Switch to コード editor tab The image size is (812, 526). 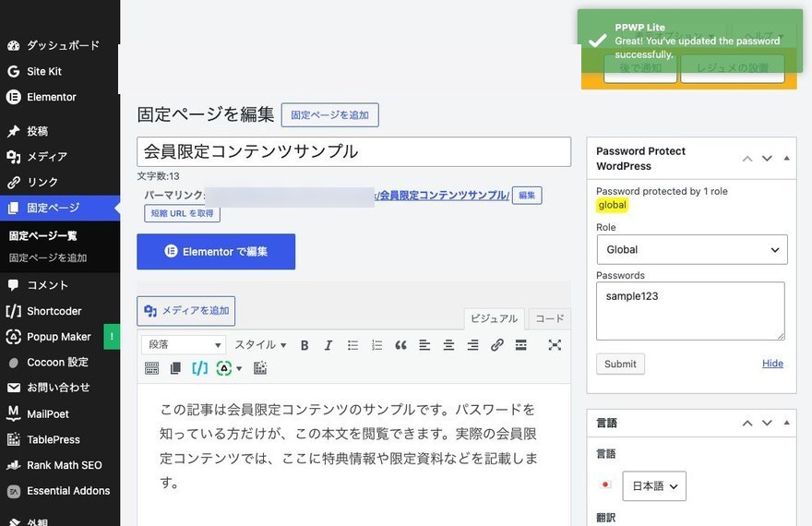click(x=549, y=319)
